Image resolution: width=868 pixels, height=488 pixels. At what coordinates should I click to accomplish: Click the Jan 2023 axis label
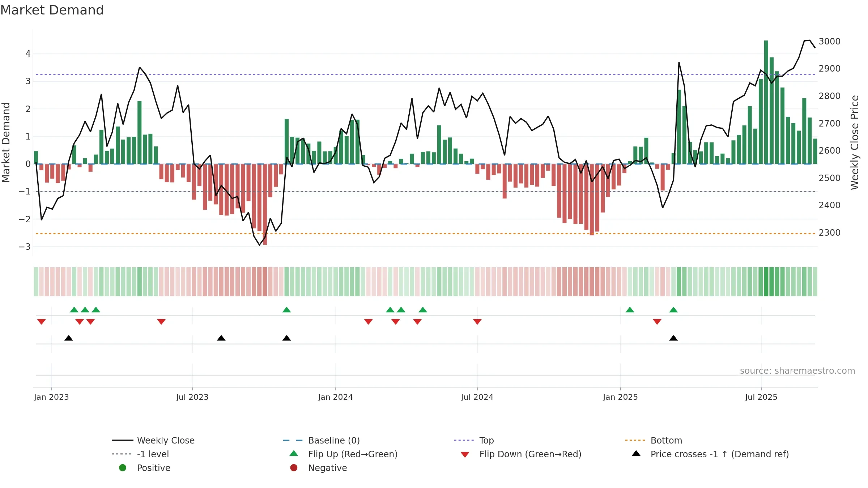(51, 397)
